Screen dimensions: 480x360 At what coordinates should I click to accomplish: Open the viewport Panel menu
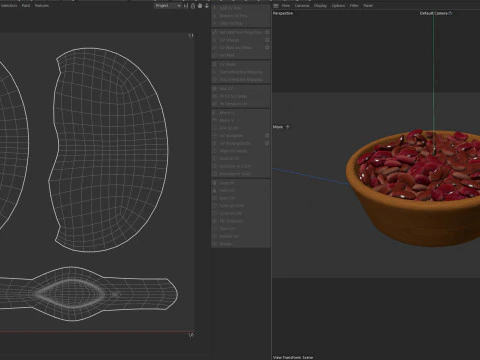(x=368, y=6)
